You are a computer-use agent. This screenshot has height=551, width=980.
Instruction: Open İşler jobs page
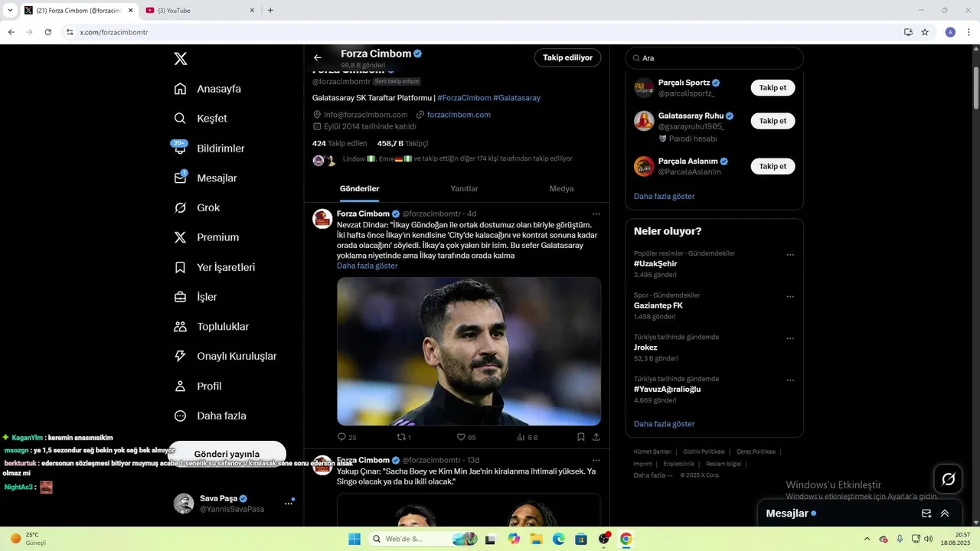[x=196, y=297]
